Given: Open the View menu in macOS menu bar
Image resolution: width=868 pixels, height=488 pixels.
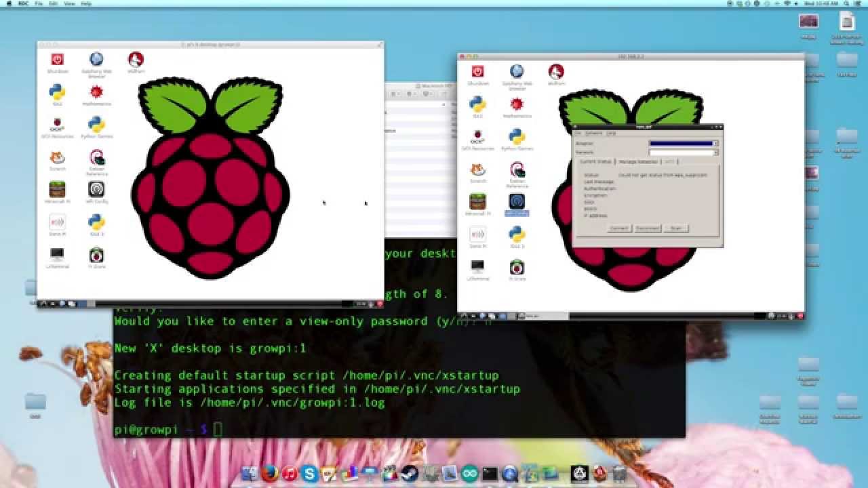Looking at the screenshot, I should click(x=69, y=3).
